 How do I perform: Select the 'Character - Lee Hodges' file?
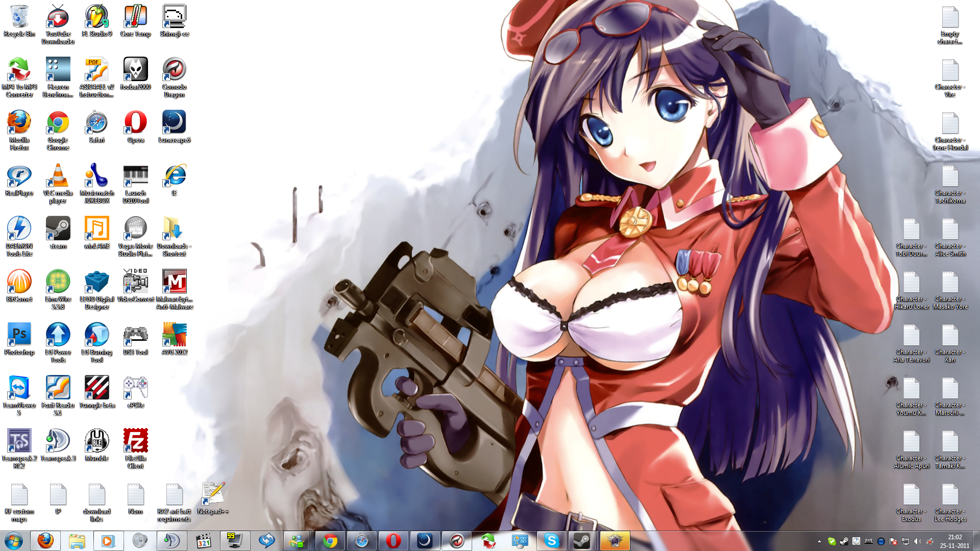[x=950, y=502]
